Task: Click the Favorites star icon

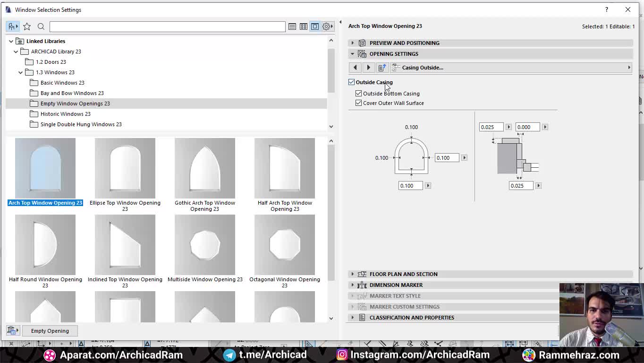Action: point(27,26)
